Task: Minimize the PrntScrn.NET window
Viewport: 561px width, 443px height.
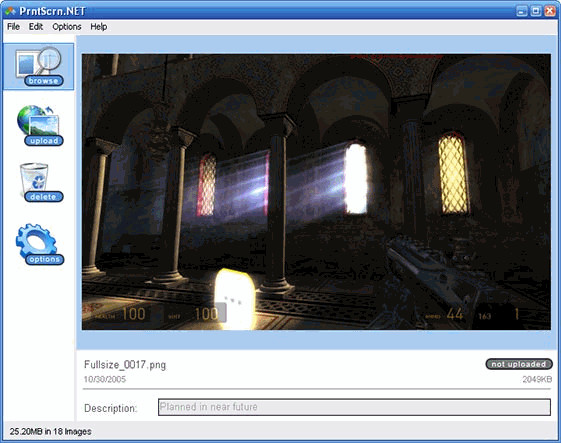Action: pyautogui.click(x=522, y=11)
